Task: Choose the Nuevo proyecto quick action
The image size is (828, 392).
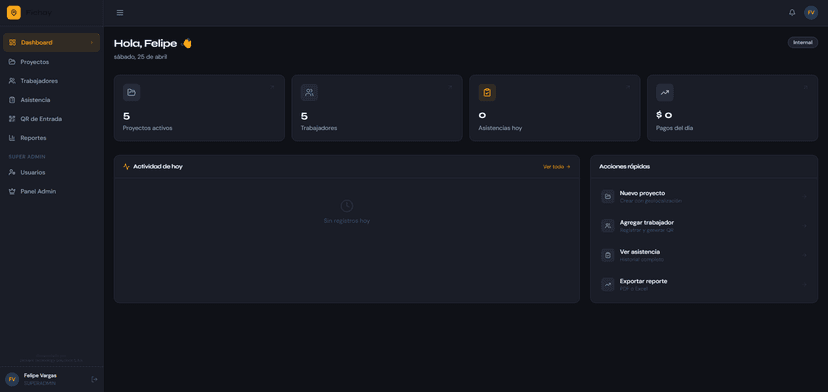Action: 704,197
